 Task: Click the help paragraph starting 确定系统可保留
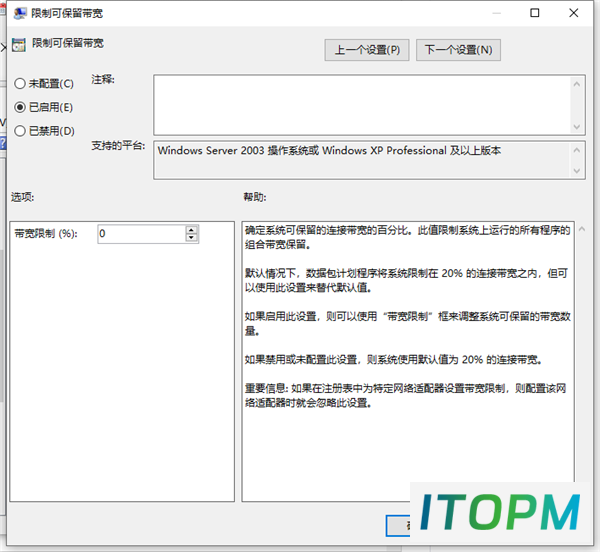click(x=408, y=237)
